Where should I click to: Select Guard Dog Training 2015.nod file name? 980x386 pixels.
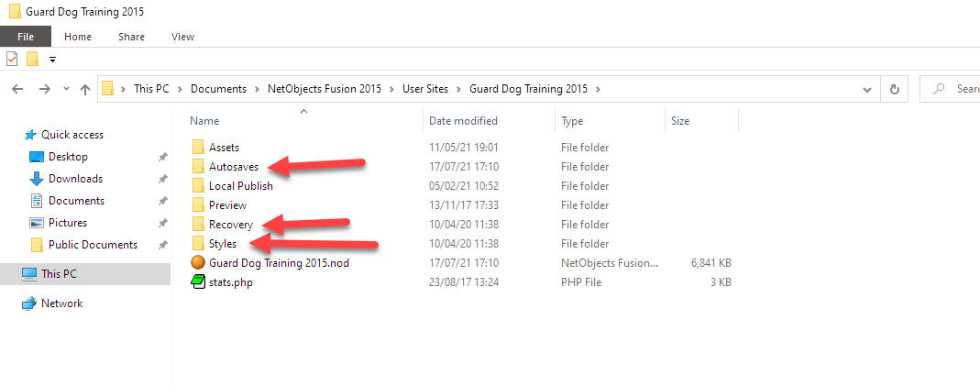pyautogui.click(x=279, y=263)
